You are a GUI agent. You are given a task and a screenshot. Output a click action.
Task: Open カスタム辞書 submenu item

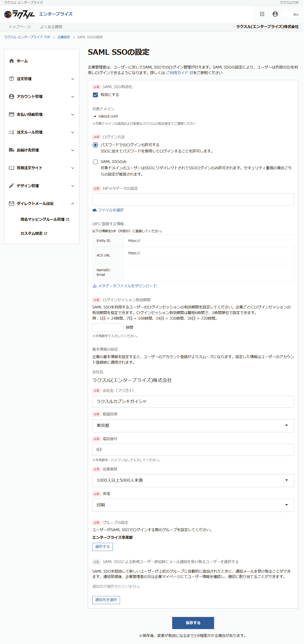(x=31, y=233)
